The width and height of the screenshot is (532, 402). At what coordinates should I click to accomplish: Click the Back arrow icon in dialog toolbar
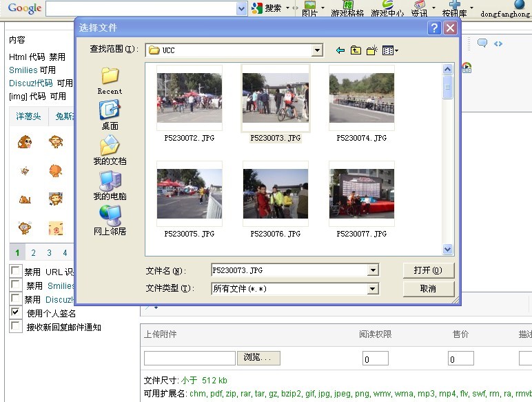[340, 50]
